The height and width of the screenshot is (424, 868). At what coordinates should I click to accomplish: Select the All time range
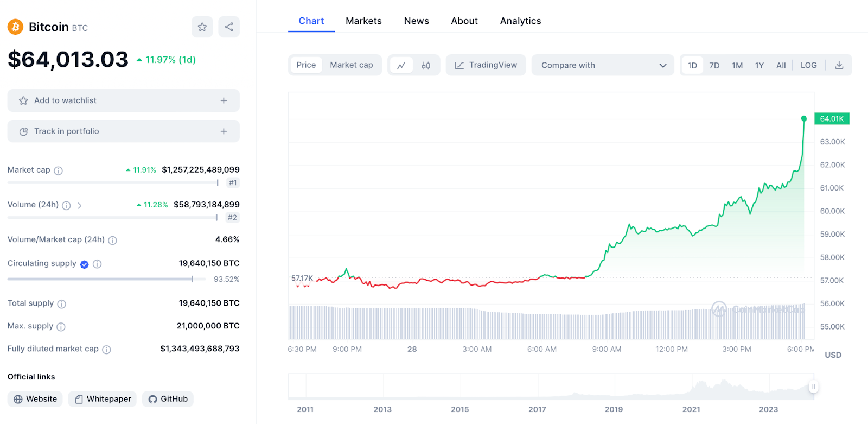point(781,65)
